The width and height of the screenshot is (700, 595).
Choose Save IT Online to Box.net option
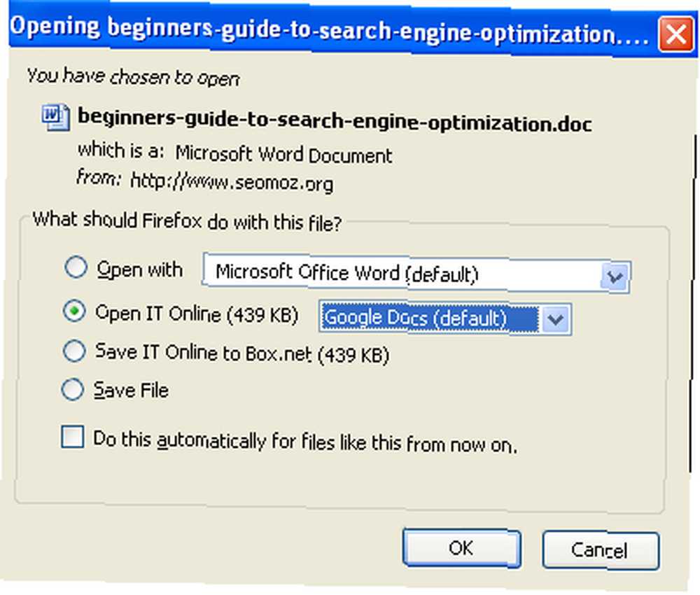coord(74,351)
